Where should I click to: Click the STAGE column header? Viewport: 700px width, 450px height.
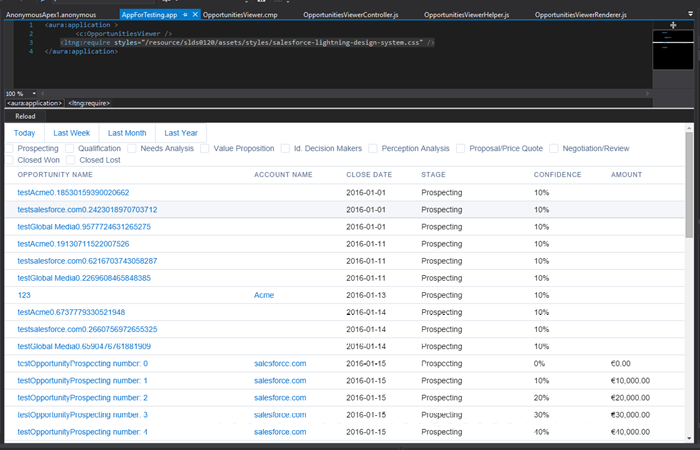(433, 175)
